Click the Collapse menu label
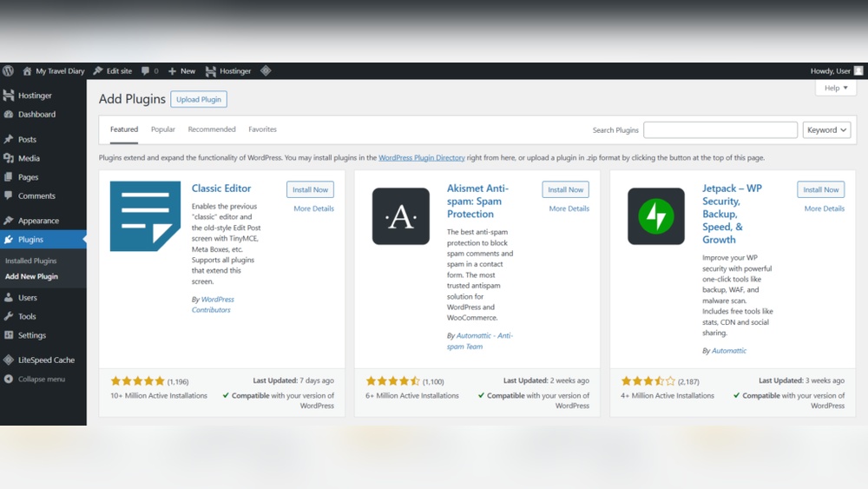The image size is (868, 489). (x=42, y=380)
